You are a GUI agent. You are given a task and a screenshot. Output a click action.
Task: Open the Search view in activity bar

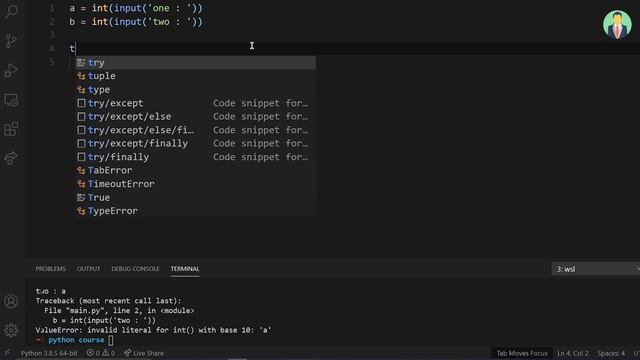[x=11, y=11]
